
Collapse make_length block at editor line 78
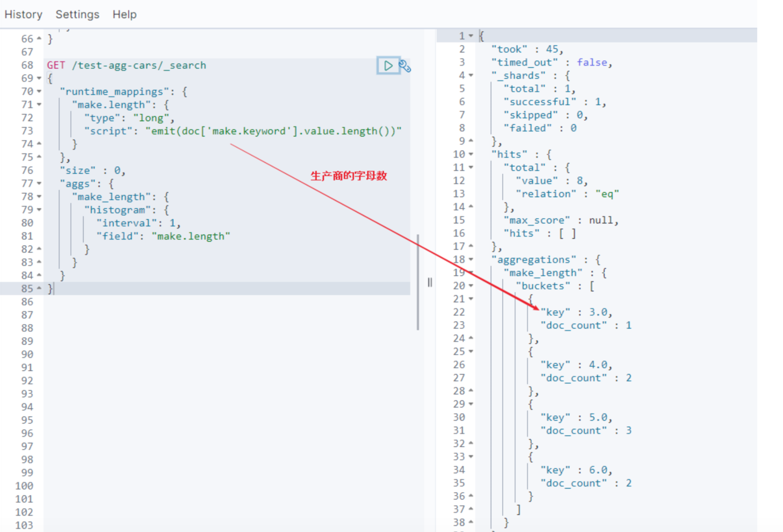(x=39, y=196)
